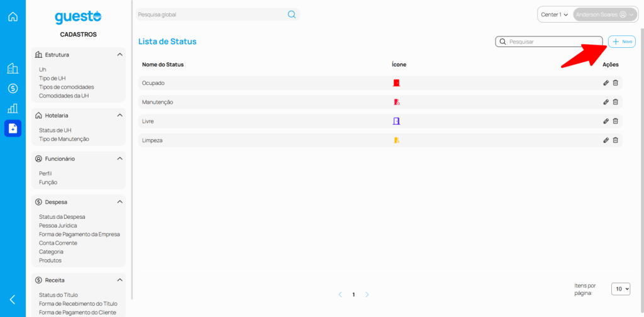Open the bar chart reports icon

point(13,108)
